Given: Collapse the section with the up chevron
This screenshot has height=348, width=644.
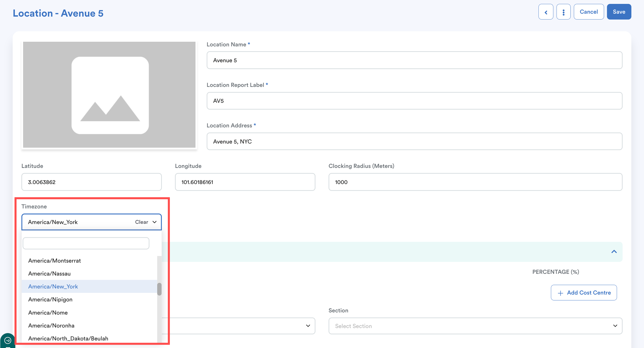Looking at the screenshot, I should 614,251.
